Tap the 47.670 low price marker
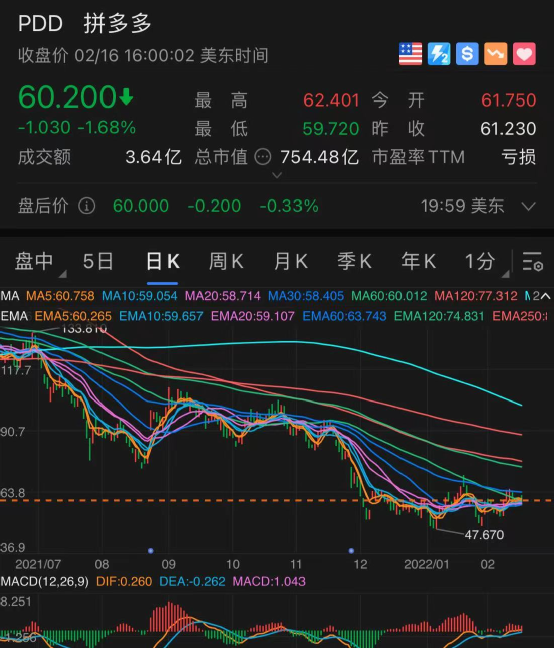The height and width of the screenshot is (648, 554). (x=484, y=535)
